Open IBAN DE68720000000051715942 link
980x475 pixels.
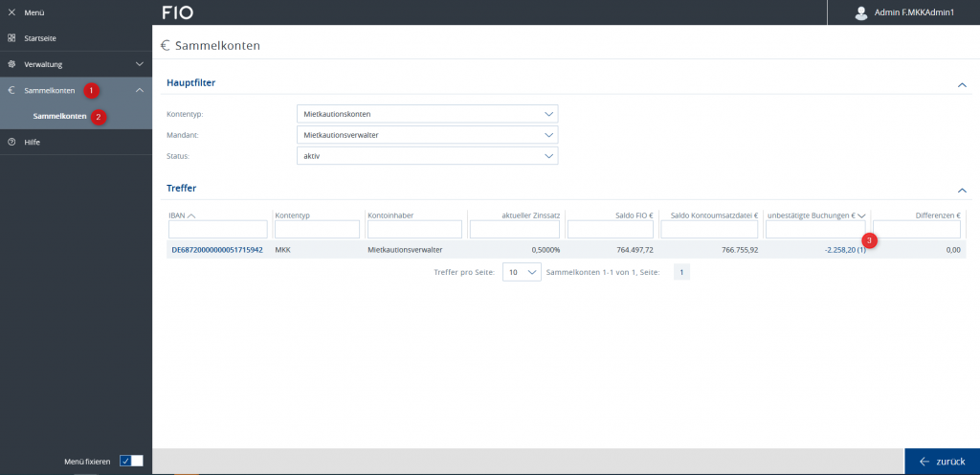216,249
